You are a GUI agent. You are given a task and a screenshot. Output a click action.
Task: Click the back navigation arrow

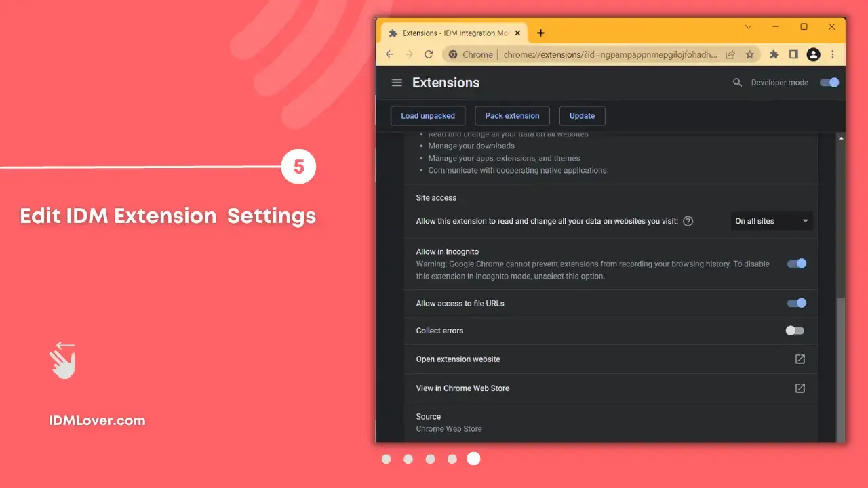click(389, 54)
